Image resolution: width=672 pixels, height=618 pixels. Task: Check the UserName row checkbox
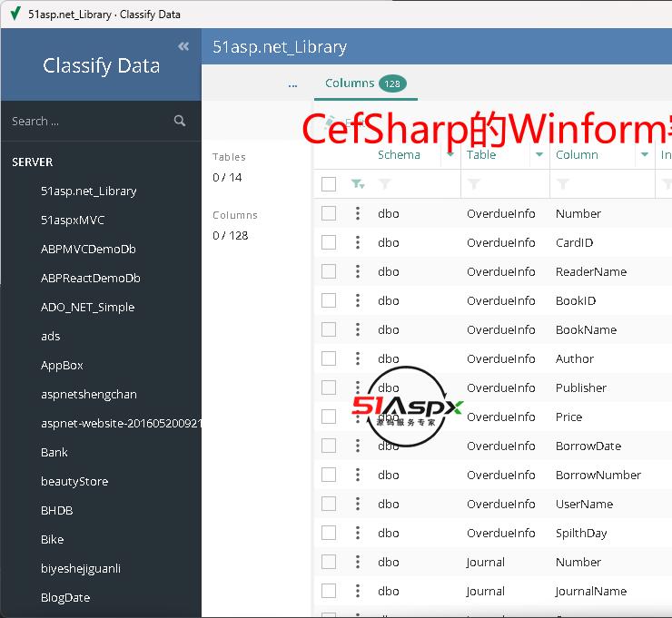coord(329,504)
